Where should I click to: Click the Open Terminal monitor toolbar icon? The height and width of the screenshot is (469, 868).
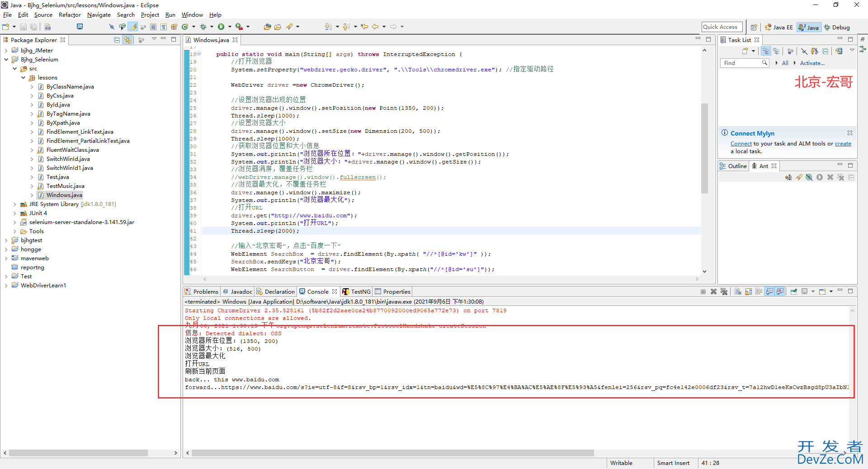click(80, 27)
